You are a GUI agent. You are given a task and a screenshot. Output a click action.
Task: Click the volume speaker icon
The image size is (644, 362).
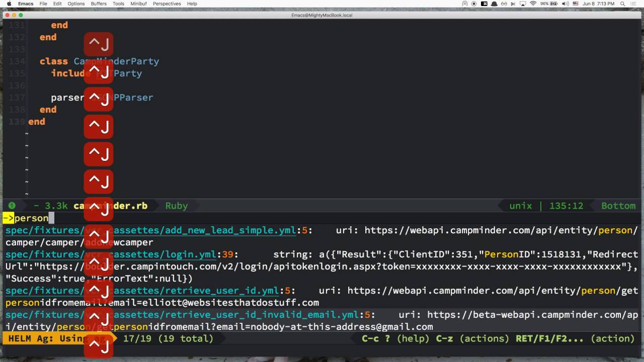pyautogui.click(x=565, y=4)
